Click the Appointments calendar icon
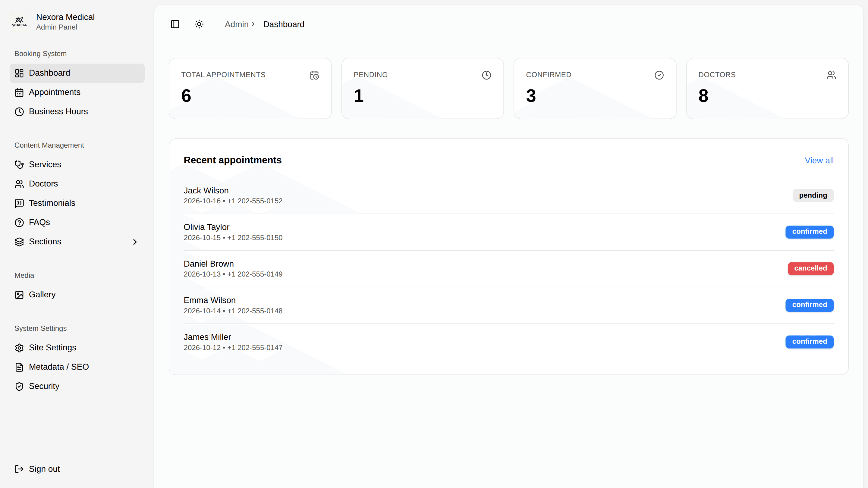Screen dimensions: 868x488 pos(19,92)
